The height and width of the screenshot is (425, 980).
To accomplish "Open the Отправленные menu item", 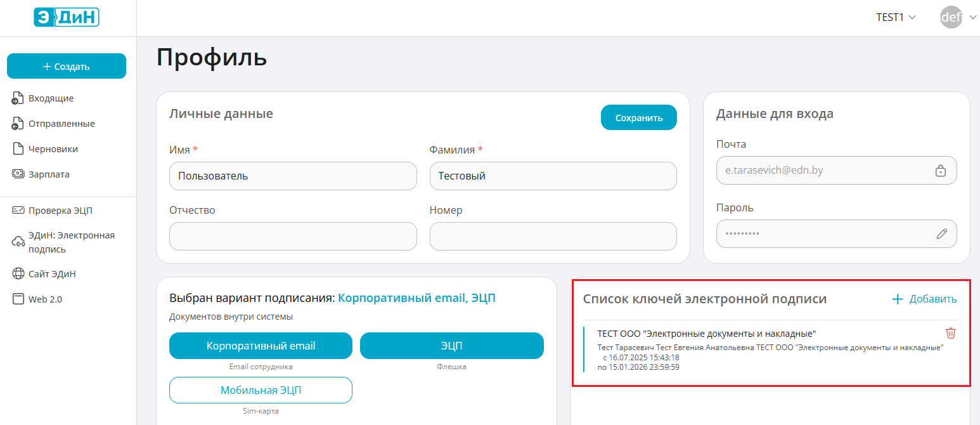I will click(61, 124).
